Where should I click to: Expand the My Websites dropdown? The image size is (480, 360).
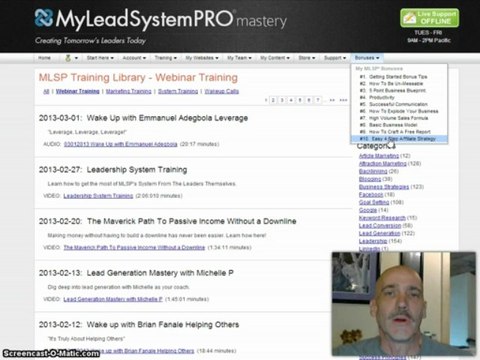(202, 58)
